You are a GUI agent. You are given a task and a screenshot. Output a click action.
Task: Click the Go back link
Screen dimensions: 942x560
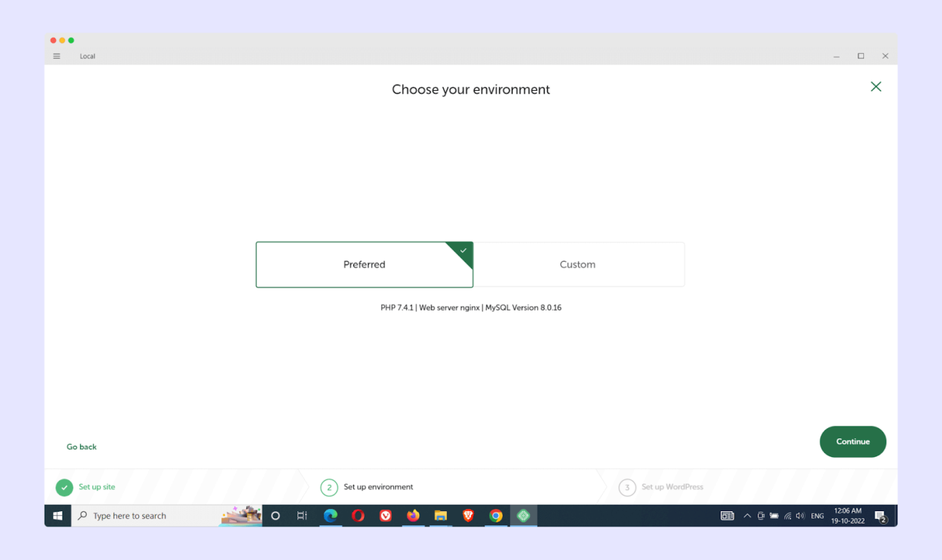coord(82,447)
